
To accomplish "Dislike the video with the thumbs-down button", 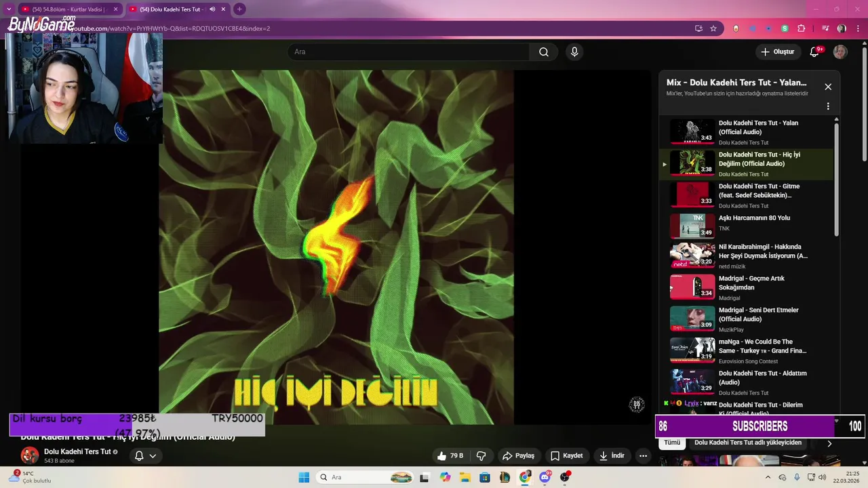I will tap(481, 456).
